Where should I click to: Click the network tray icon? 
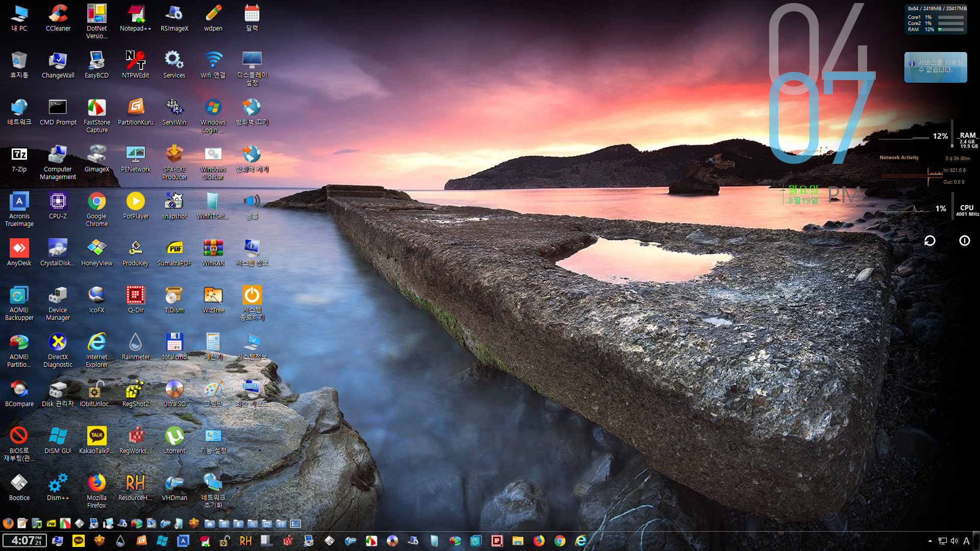(x=943, y=541)
